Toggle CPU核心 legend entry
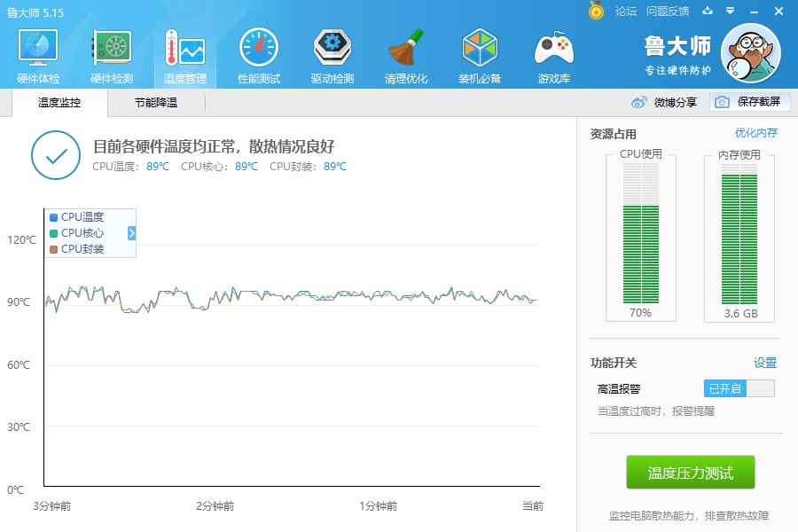The image size is (798, 532). click(76, 233)
